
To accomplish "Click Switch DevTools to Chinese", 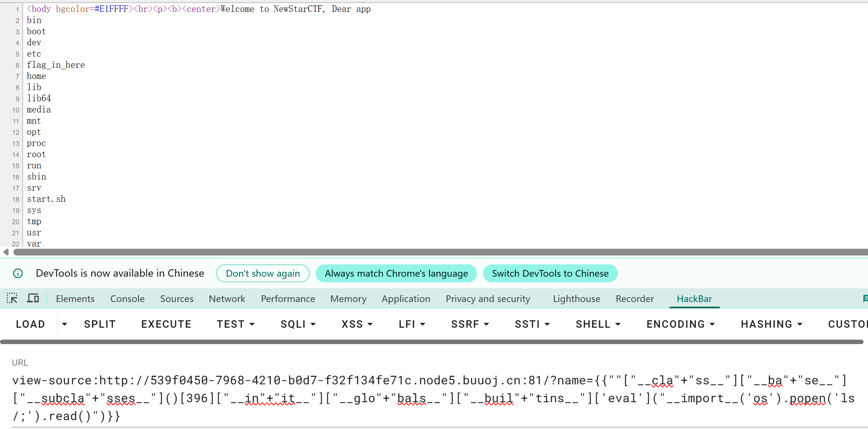I will click(550, 273).
